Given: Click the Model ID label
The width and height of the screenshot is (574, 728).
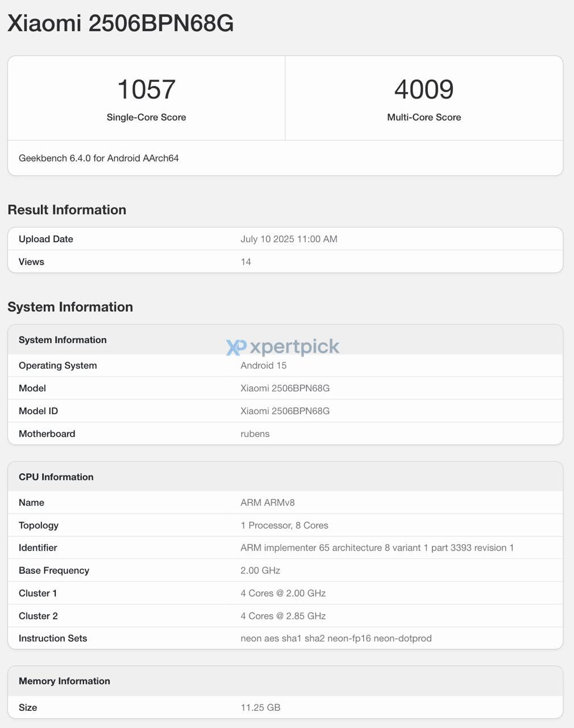Looking at the screenshot, I should pyautogui.click(x=38, y=411).
